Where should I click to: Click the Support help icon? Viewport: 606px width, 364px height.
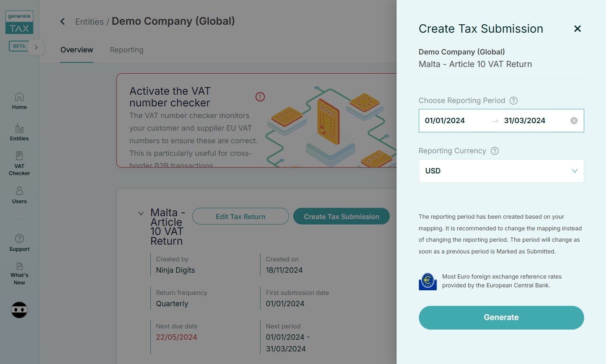point(19,239)
